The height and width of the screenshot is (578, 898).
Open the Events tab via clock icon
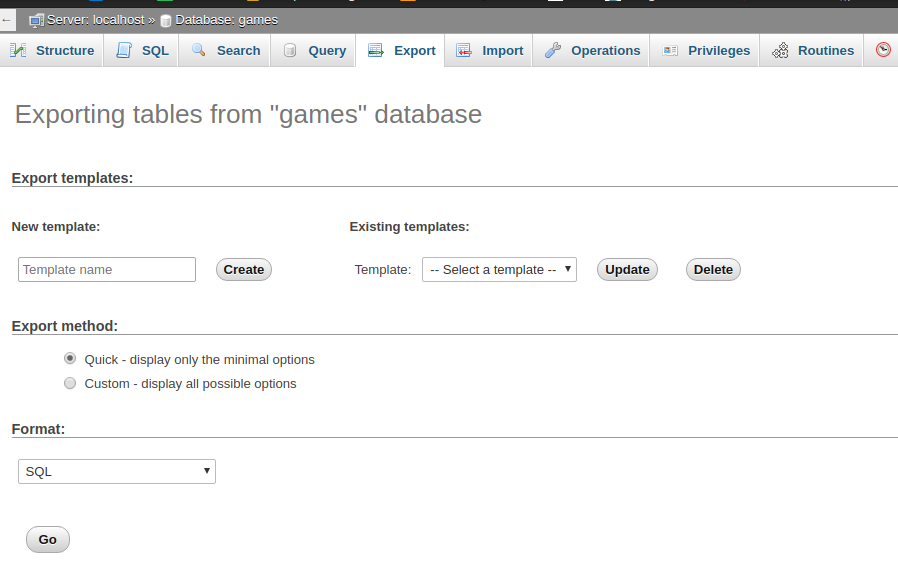coord(883,50)
